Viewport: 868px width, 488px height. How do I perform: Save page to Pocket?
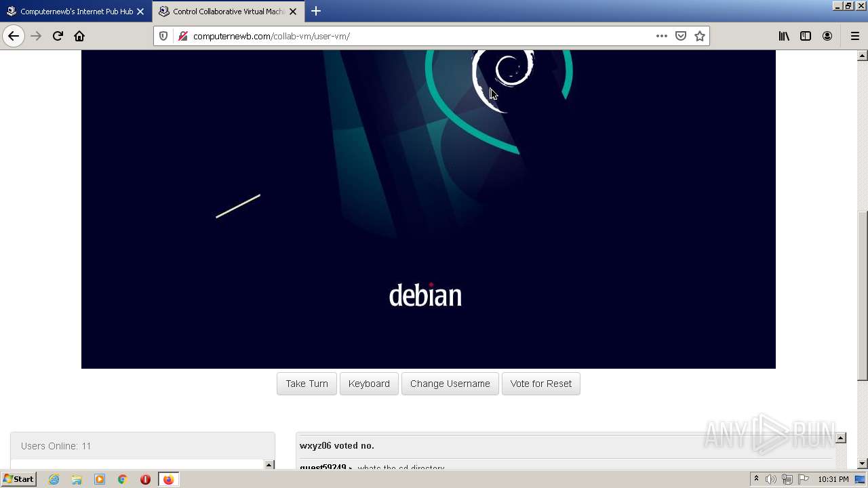[x=681, y=36]
